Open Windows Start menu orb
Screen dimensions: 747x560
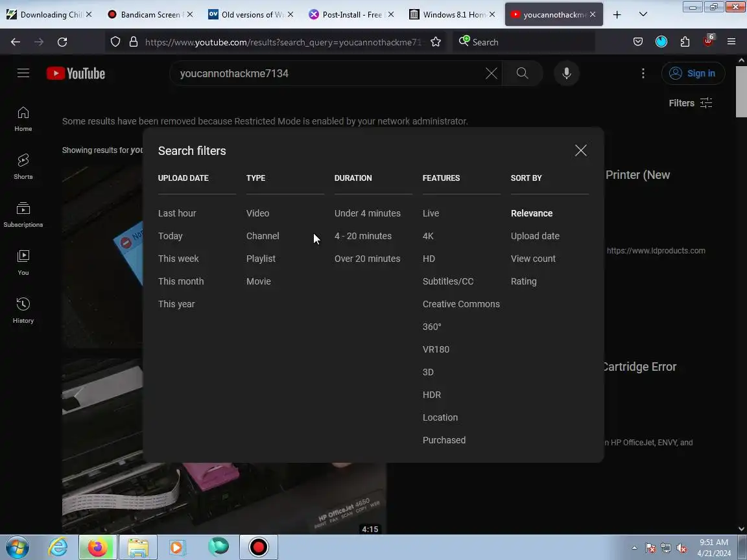pyautogui.click(x=17, y=547)
